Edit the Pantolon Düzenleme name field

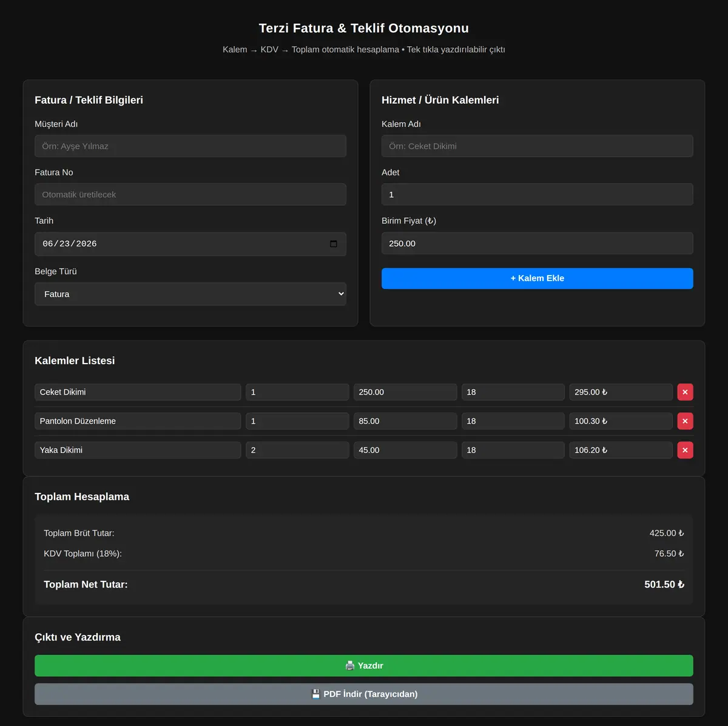[138, 421]
